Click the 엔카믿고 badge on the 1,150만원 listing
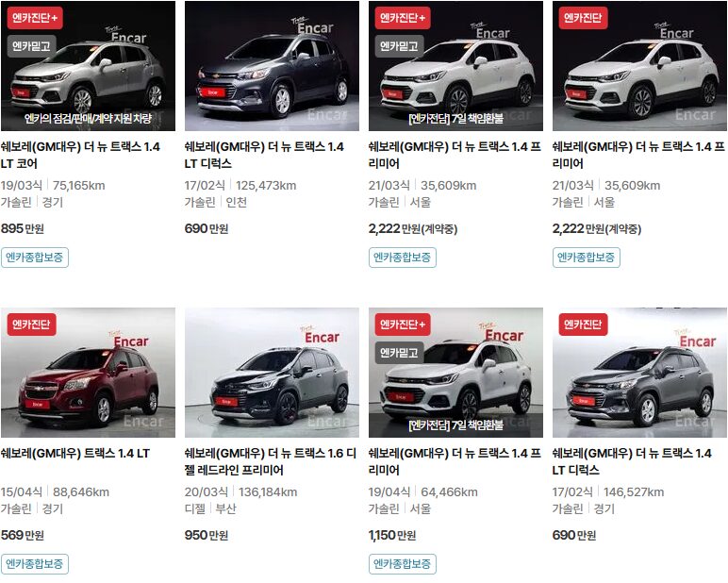This screenshot has height=583, width=728. point(399,353)
